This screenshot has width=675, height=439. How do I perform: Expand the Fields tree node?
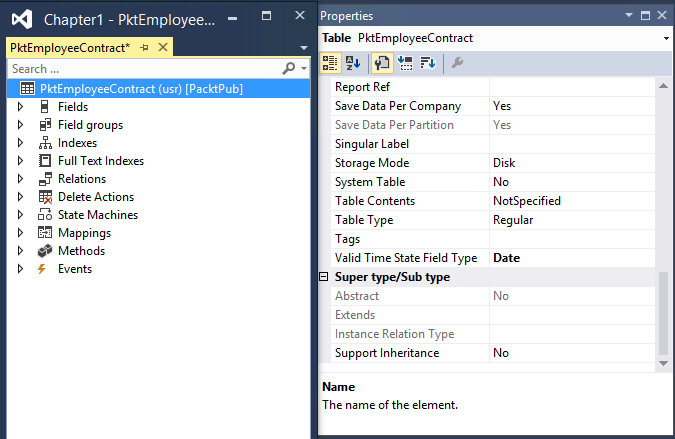(x=20, y=107)
